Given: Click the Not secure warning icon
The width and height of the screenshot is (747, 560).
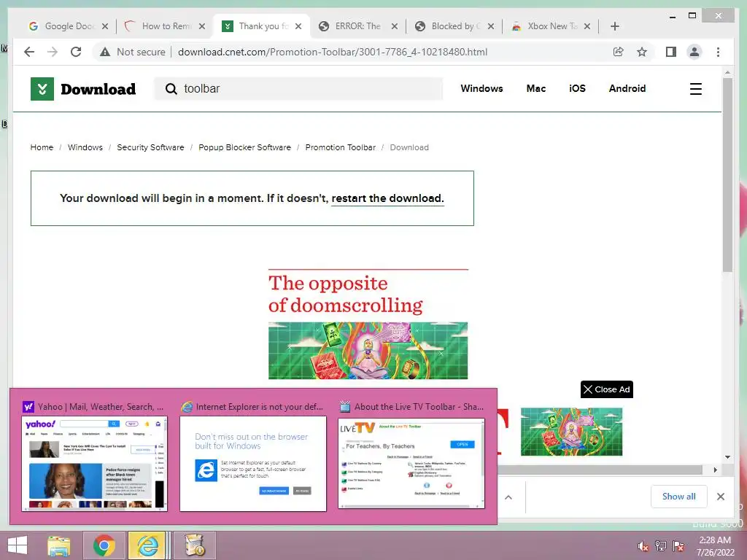Looking at the screenshot, I should (105, 52).
